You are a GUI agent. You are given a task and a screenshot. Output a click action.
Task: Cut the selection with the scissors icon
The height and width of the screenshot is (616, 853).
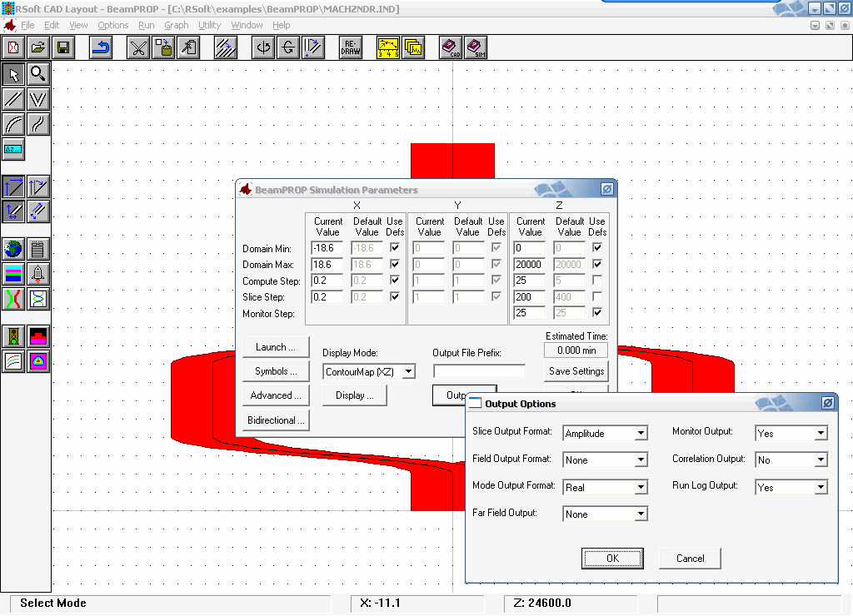point(138,47)
